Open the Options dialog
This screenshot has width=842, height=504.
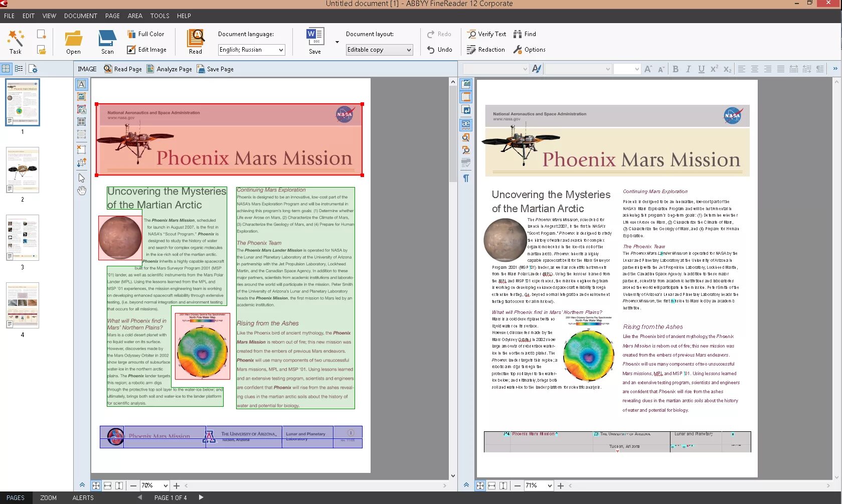coord(529,50)
